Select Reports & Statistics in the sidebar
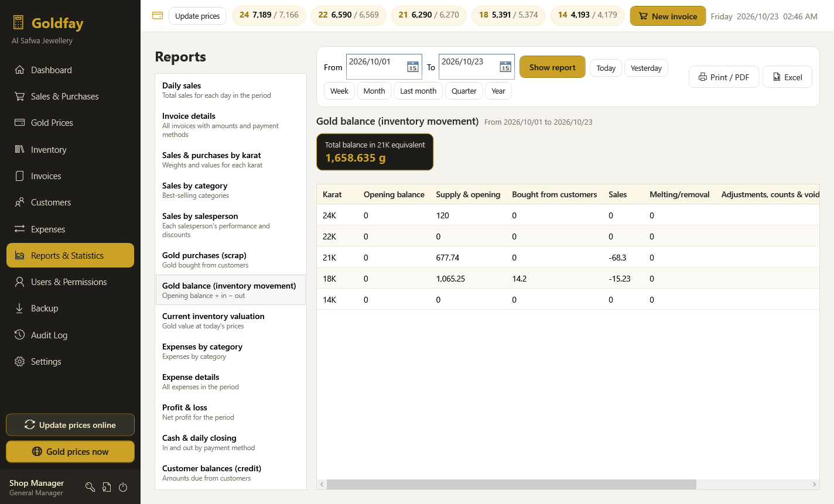The width and height of the screenshot is (834, 504). tap(70, 255)
